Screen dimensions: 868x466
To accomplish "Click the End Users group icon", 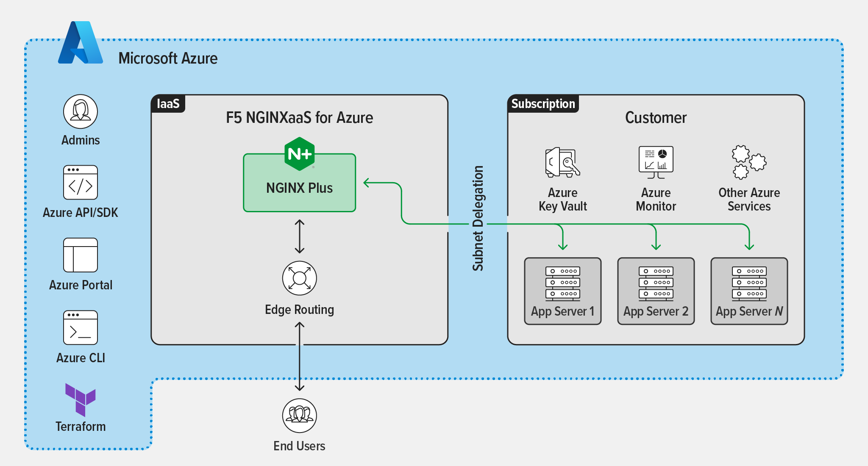I will coord(300,416).
